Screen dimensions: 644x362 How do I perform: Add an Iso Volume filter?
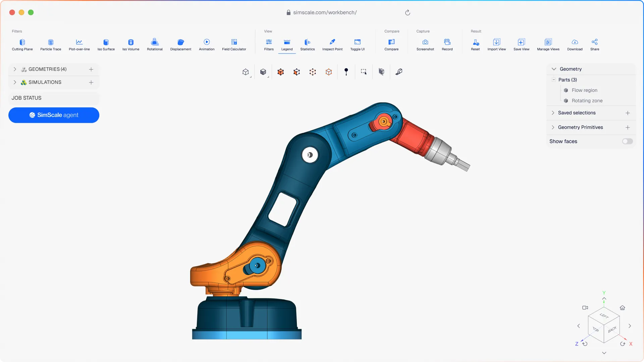131,45
